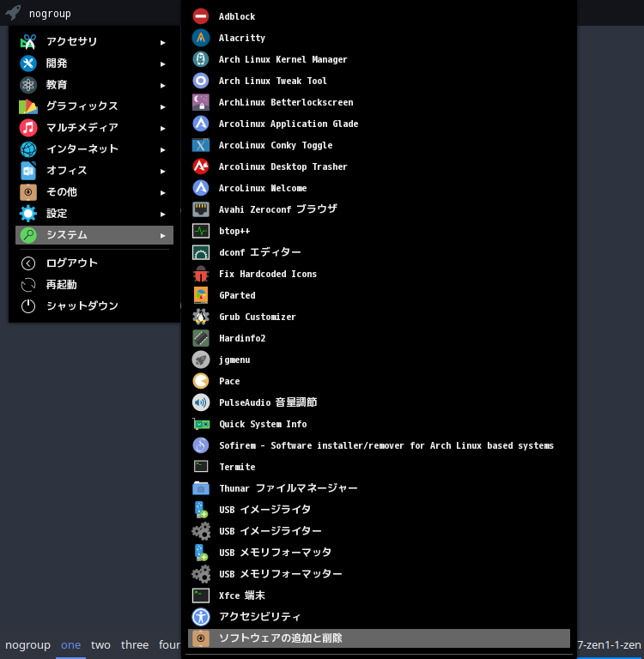This screenshot has width=644, height=659.
Task: Click Fix Hardcoded Icons bug icon
Action: pyautogui.click(x=201, y=274)
